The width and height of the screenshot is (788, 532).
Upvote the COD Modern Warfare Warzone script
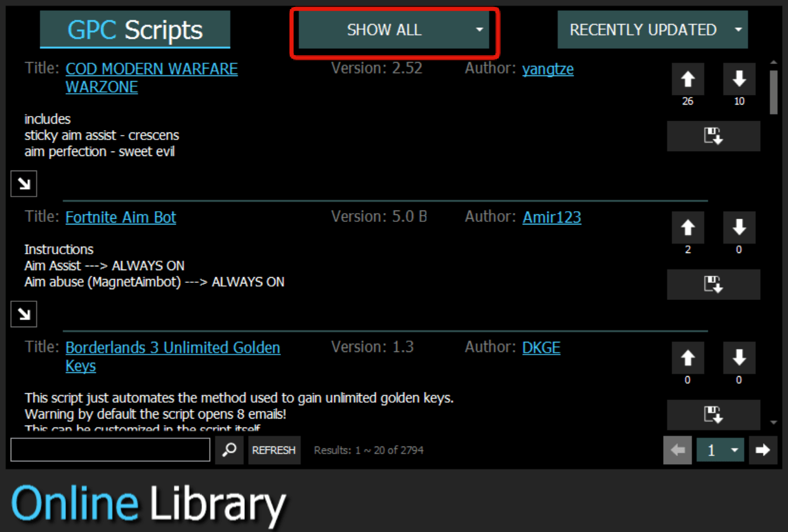click(x=688, y=79)
